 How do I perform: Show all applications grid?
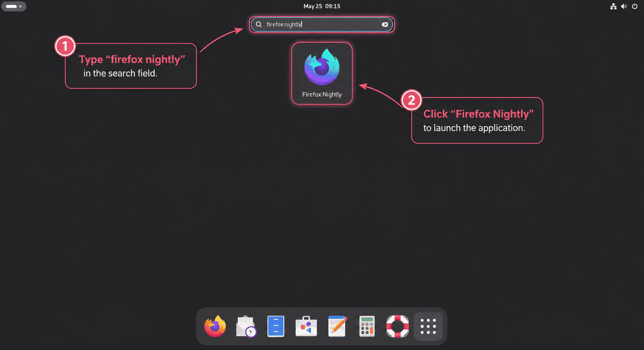point(428,326)
